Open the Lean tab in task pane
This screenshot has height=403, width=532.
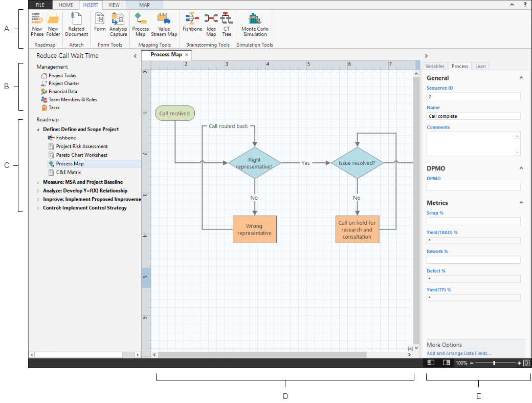480,66
